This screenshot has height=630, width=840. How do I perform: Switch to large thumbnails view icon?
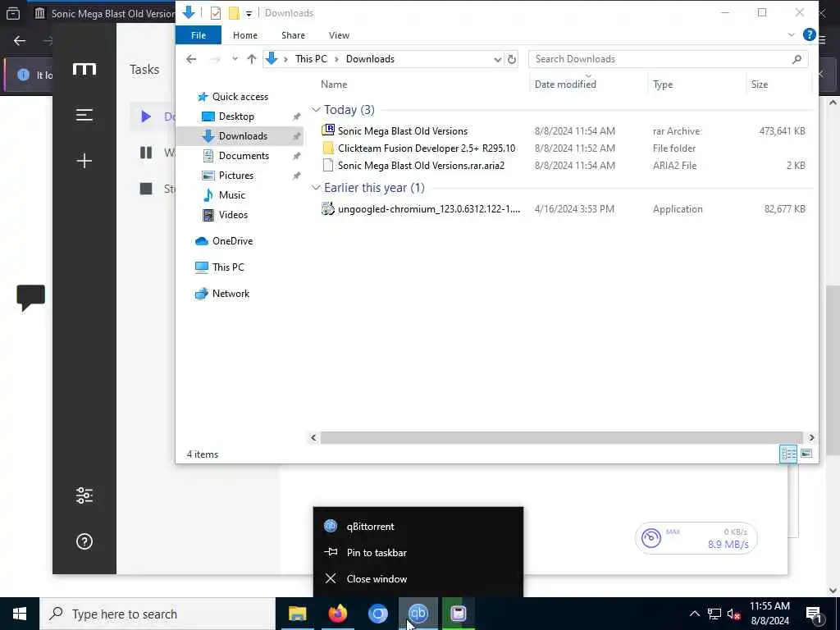tap(806, 454)
